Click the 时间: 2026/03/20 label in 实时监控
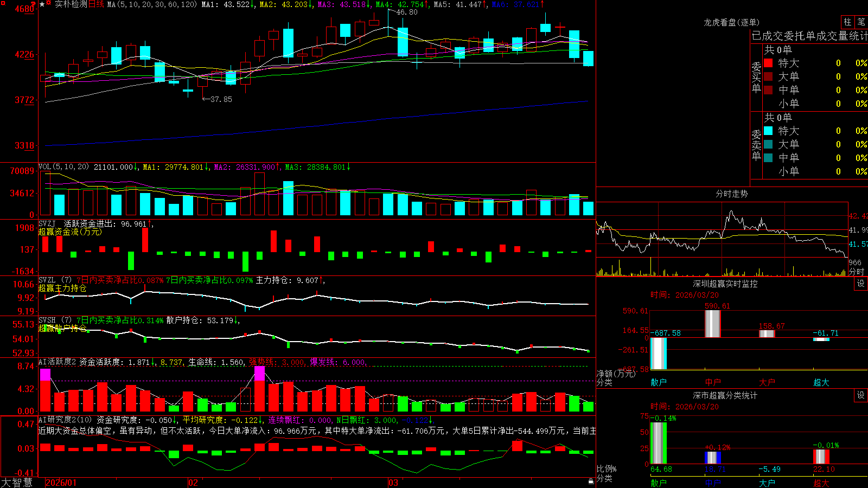 [x=685, y=295]
